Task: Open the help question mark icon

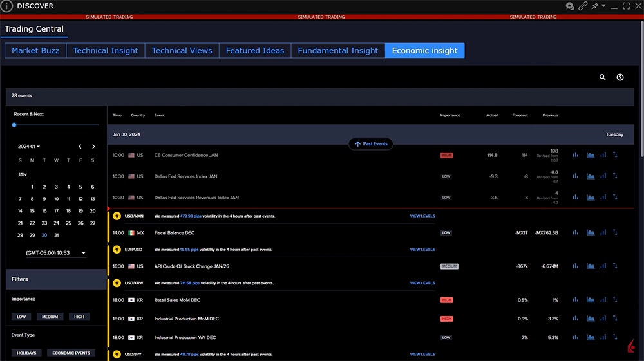Action: (620, 77)
